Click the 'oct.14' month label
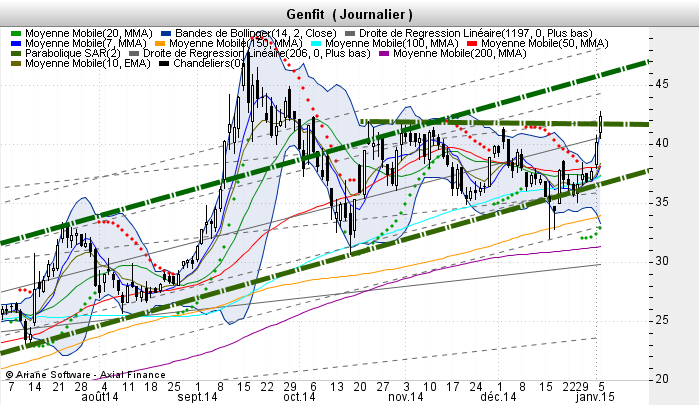The width and height of the screenshot is (699, 405). pyautogui.click(x=299, y=397)
